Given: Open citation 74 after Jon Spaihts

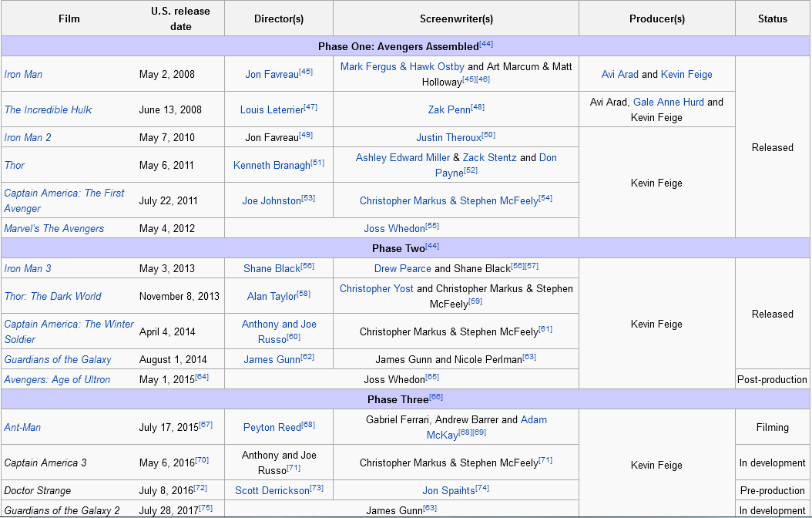Looking at the screenshot, I should (482, 487).
